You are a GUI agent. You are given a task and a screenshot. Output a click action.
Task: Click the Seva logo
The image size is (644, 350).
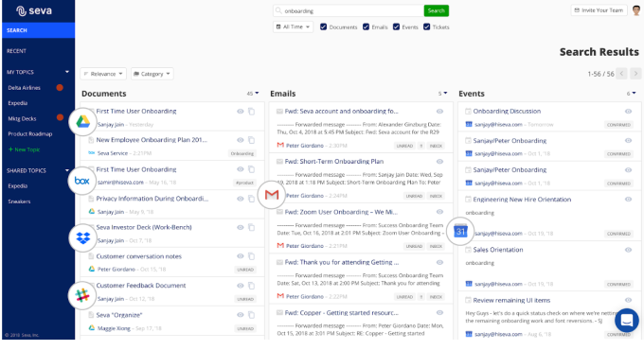pos(34,11)
